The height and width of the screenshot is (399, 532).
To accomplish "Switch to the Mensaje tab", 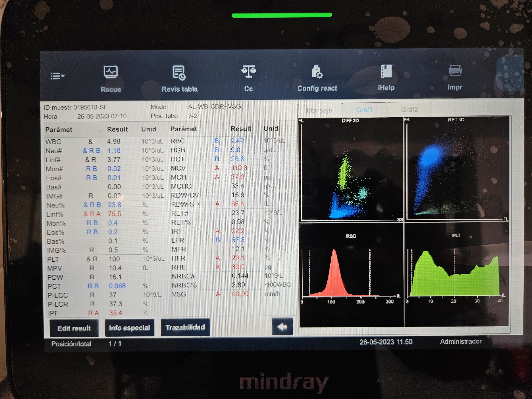I will (319, 110).
